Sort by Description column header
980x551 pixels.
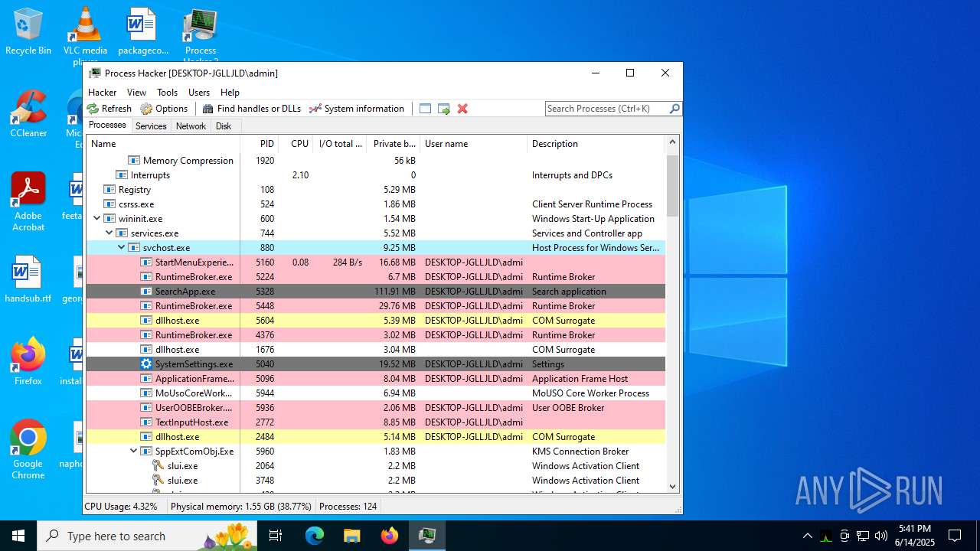click(x=596, y=144)
